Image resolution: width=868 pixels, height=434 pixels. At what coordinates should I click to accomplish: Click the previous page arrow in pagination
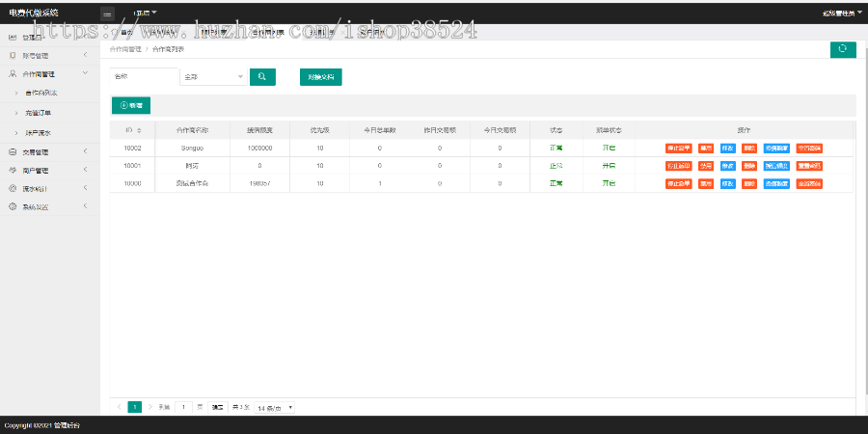coord(120,407)
